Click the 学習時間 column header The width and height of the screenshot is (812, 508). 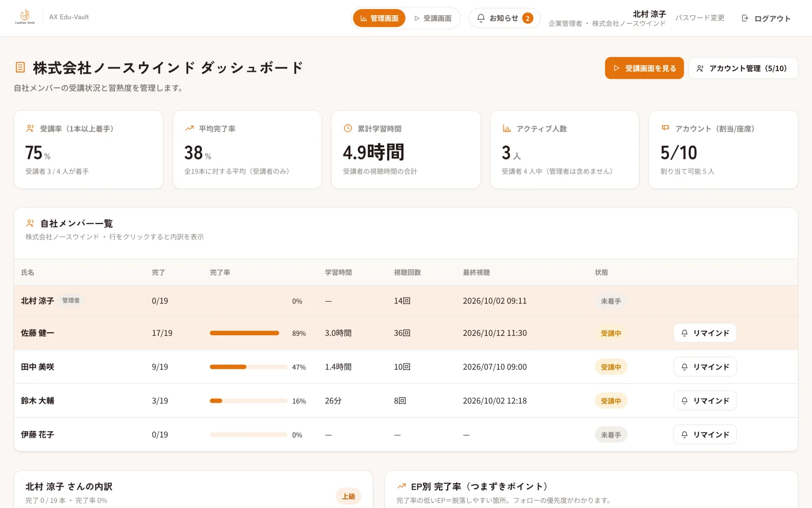(x=339, y=272)
